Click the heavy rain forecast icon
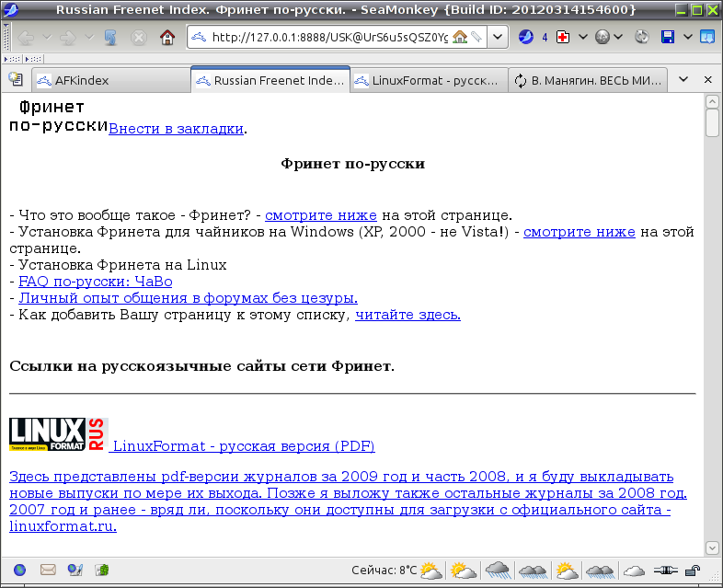This screenshot has height=588, width=723. (498, 571)
